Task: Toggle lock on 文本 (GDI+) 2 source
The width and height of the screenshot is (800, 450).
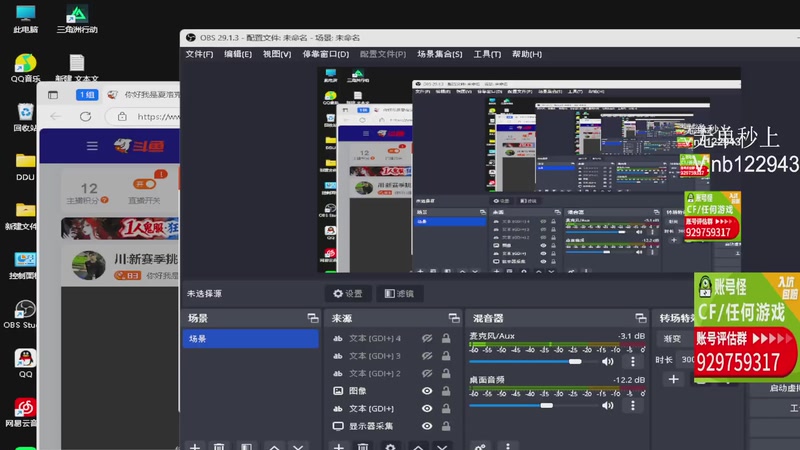Action: coord(446,373)
